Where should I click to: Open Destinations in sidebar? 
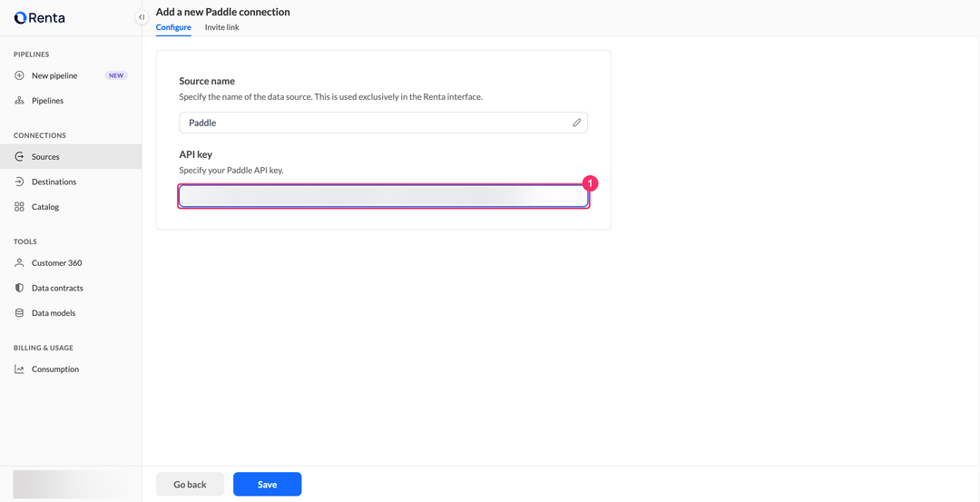pos(71,182)
